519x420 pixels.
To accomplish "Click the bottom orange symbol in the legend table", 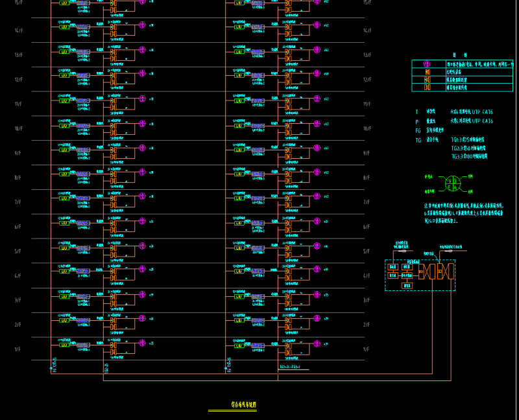I will point(427,87).
